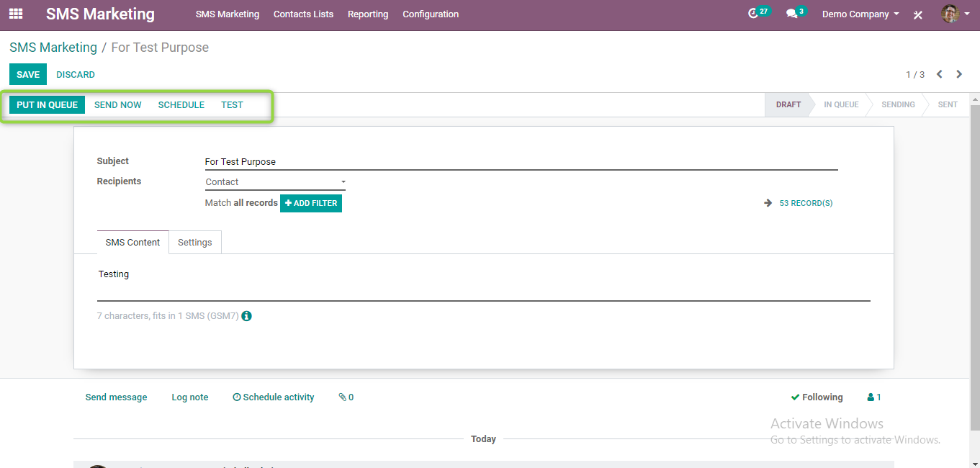Image resolution: width=980 pixels, height=468 pixels.
Task: Click the arrow icon beside 53 RECORD(S)
Action: pos(768,203)
